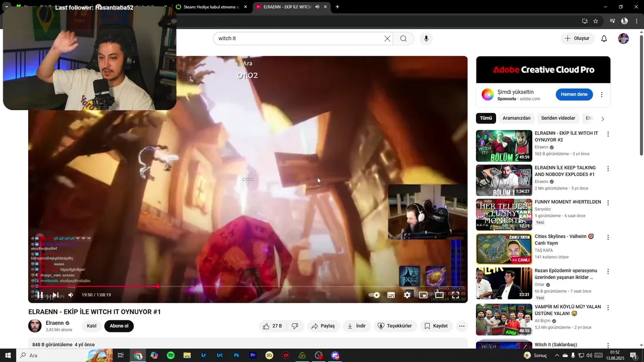Open options menu for Adobe ad

tap(601, 95)
